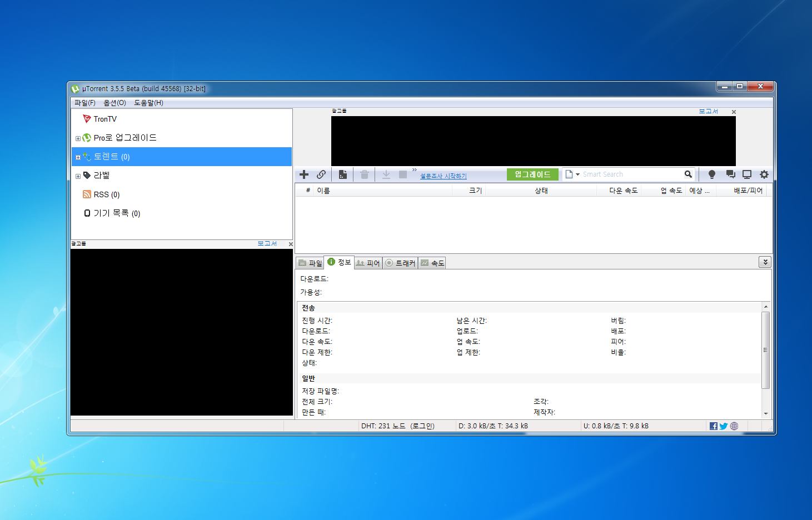812x520 pixels.
Task: Click the µTorrent title bar logo icon
Action: coord(76,89)
